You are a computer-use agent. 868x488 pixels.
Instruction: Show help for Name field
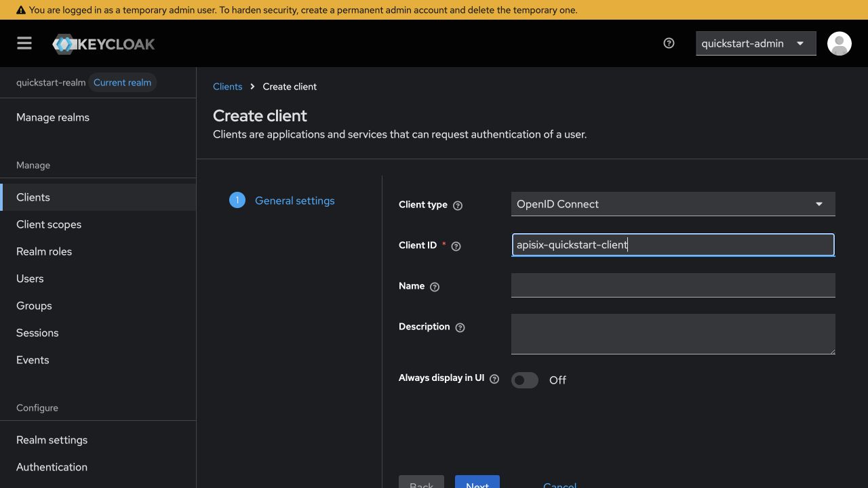point(435,287)
